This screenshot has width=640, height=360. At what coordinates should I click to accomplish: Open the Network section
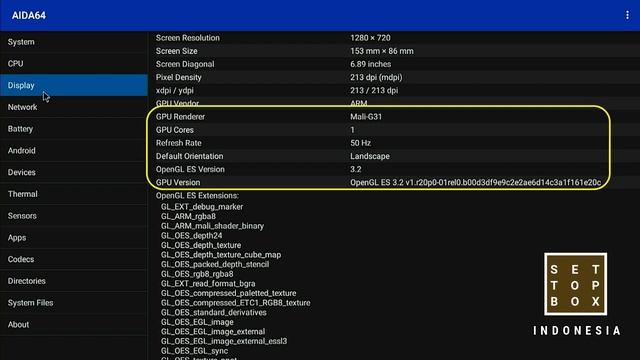tap(73, 107)
